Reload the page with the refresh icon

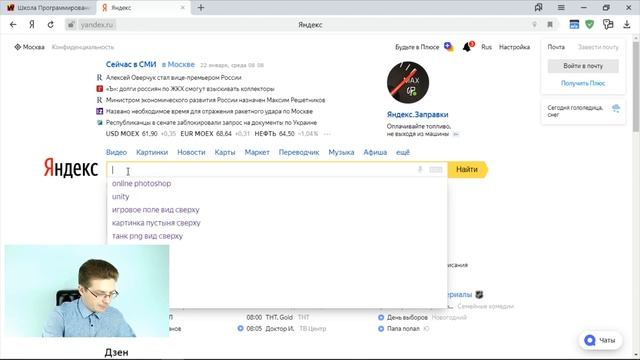(51, 24)
